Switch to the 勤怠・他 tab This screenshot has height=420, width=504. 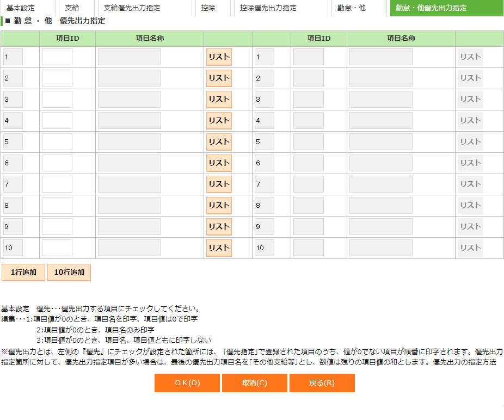coord(351,8)
